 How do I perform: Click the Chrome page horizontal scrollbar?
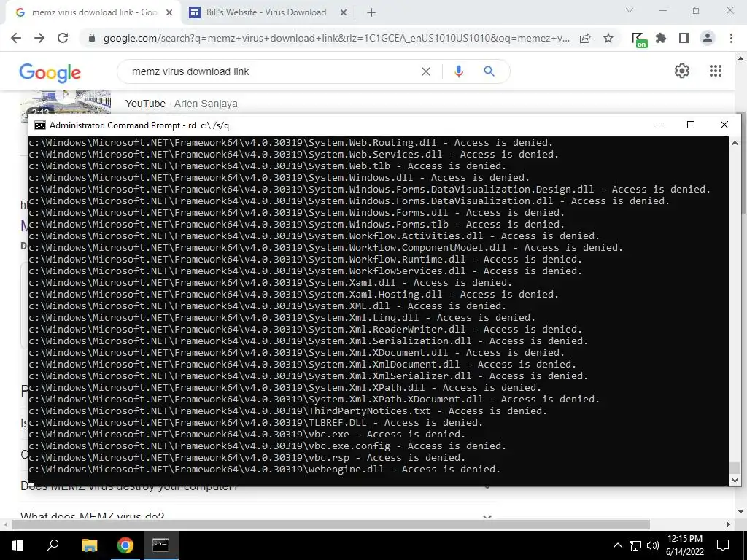tap(331, 524)
